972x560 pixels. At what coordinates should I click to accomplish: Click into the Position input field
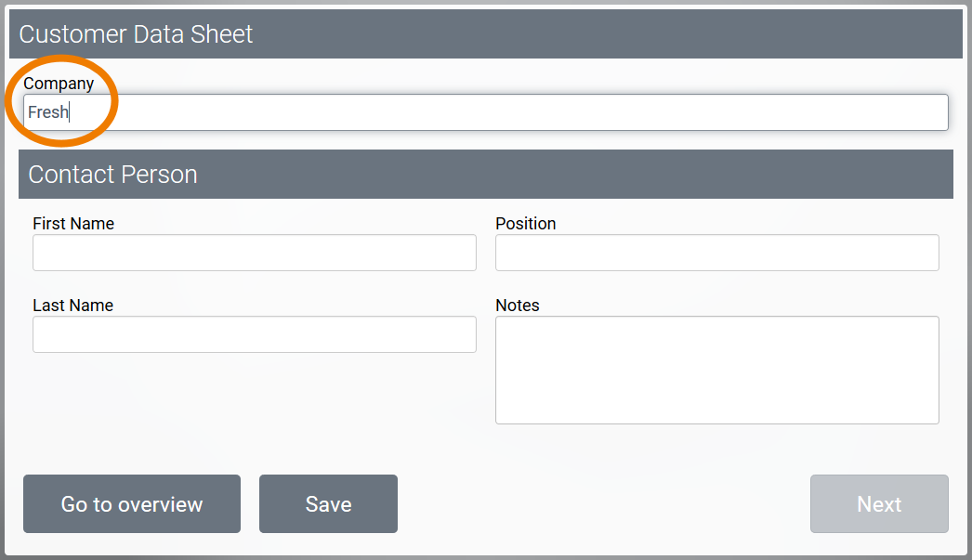pos(716,253)
